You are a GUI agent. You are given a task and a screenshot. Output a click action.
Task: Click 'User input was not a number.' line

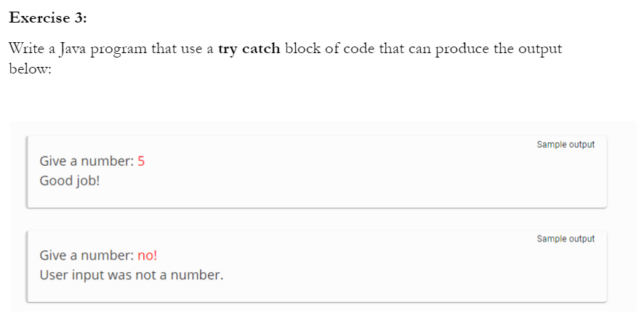coord(132,275)
